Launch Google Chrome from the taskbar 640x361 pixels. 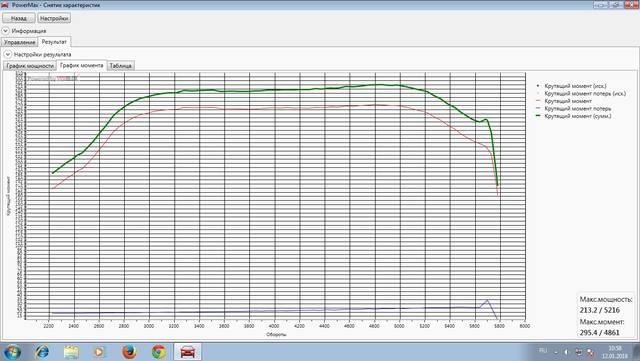(159, 352)
